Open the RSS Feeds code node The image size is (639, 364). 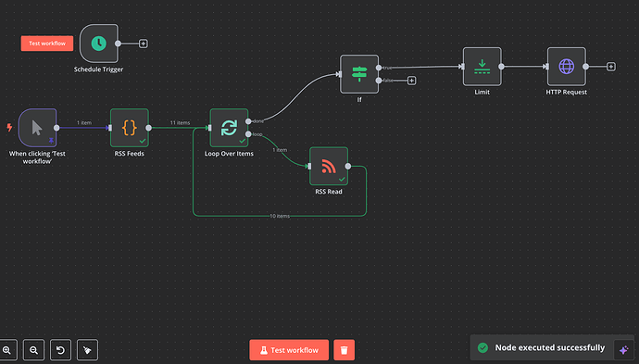pyautogui.click(x=129, y=128)
